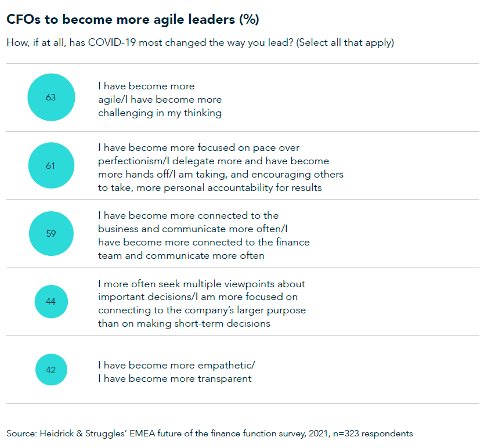Click 'team and communicate more often' line
The width and height of the screenshot is (495, 448).
[181, 255]
